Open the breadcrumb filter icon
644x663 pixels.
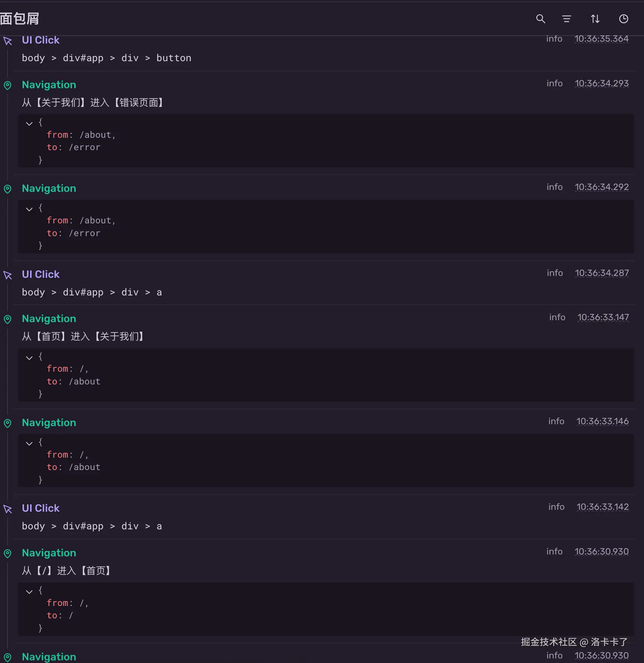pyautogui.click(x=567, y=19)
